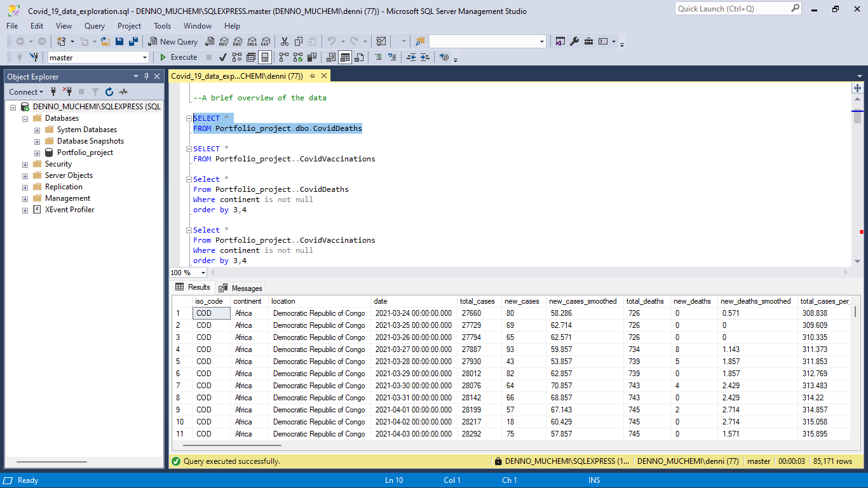Click the Copy icon in toolbar
The image size is (868, 488).
[x=298, y=41]
